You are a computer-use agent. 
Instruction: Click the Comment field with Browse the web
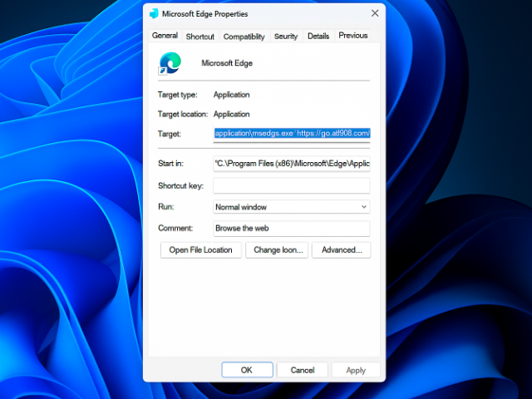click(291, 228)
